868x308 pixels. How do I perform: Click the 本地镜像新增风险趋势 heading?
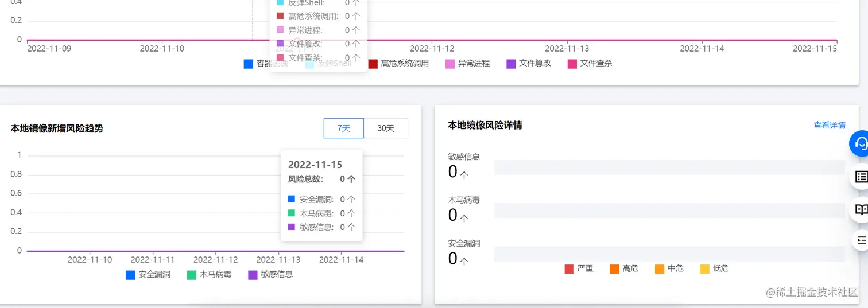coord(57,128)
